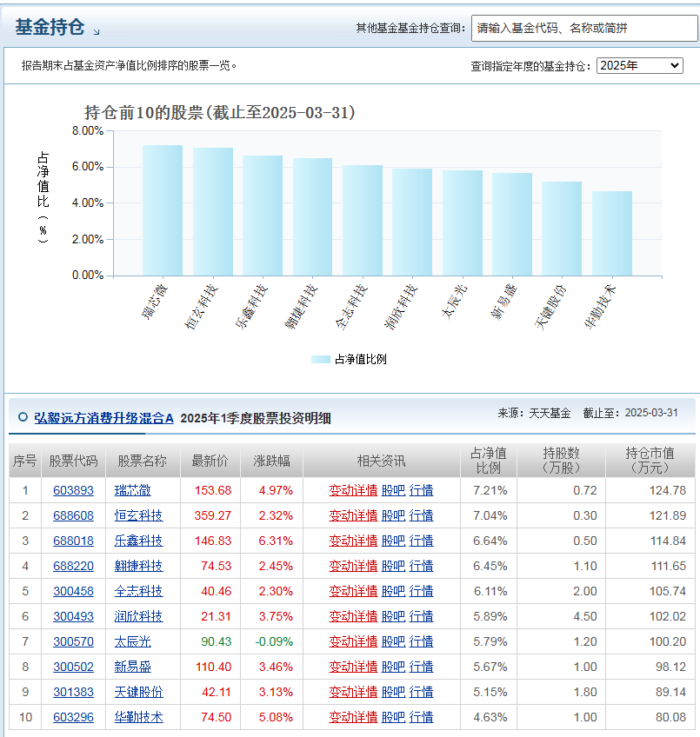Open the 翱捷科技 stock name link

click(139, 566)
